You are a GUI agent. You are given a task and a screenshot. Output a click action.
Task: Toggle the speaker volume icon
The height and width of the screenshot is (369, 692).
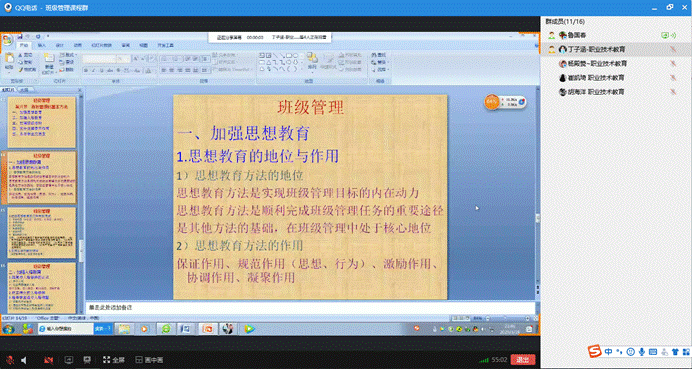click(x=24, y=360)
